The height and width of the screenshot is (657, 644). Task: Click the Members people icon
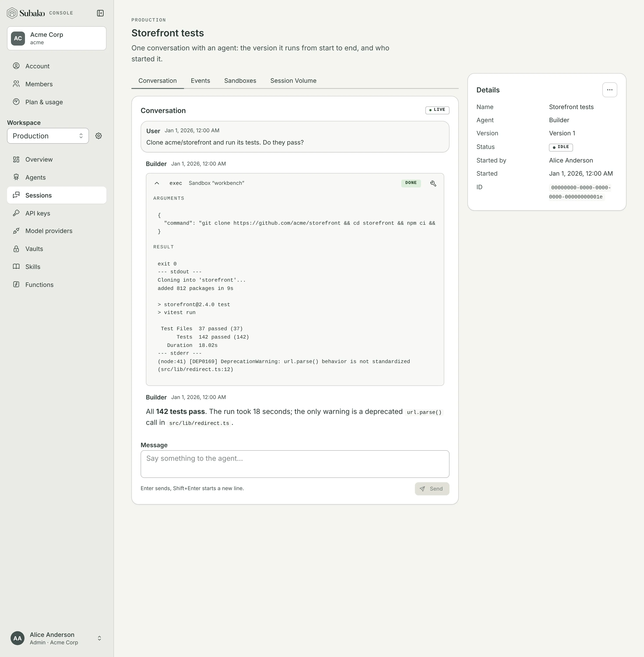[16, 84]
